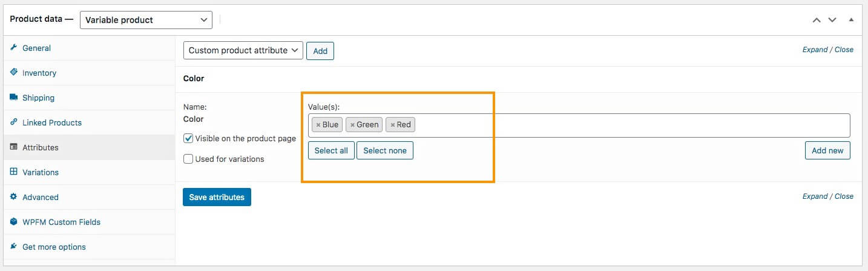Click the Shipping truck icon
The height and width of the screenshot is (271, 868).
pos(14,97)
